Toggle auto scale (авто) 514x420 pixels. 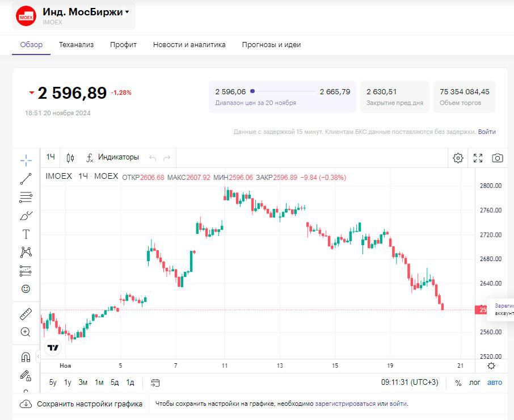point(495,383)
